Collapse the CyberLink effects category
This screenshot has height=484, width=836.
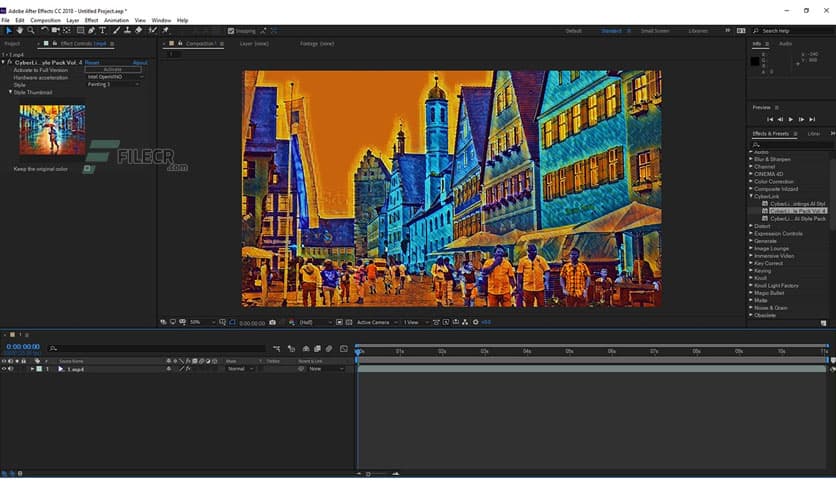point(751,196)
